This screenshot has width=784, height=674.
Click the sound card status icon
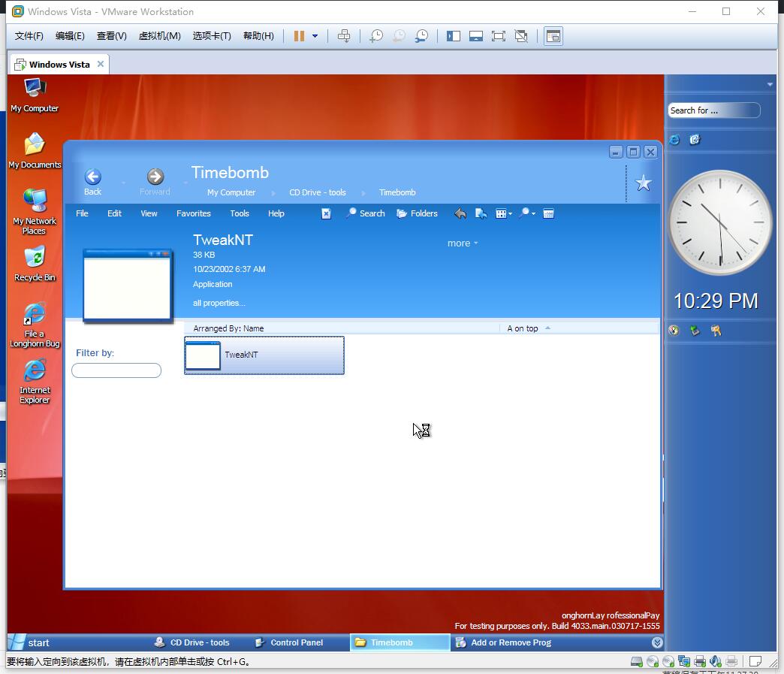[716, 661]
